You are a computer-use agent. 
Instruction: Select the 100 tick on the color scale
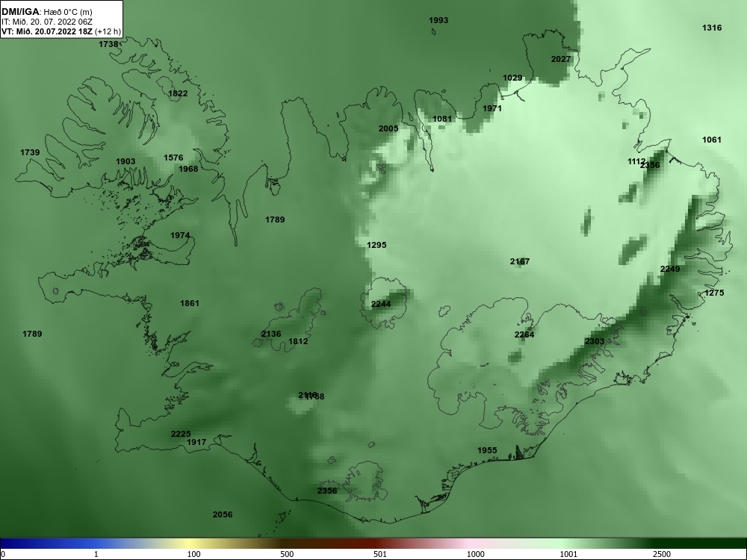coord(193,554)
